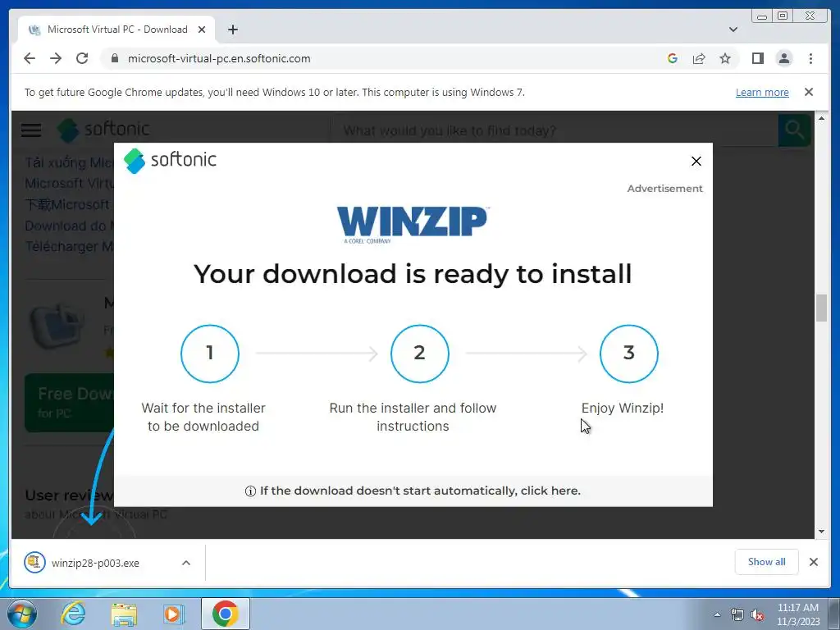Click the muted volume tray icon

pyautogui.click(x=757, y=614)
